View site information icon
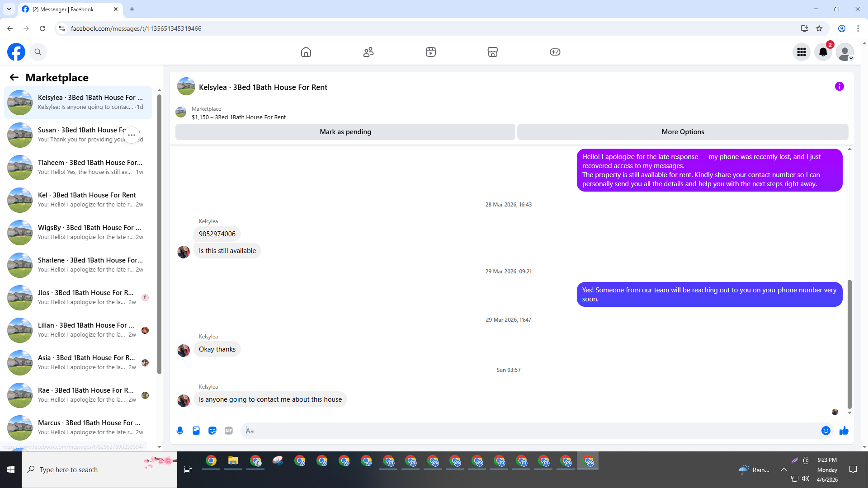The width and height of the screenshot is (868, 488). coord(62,28)
